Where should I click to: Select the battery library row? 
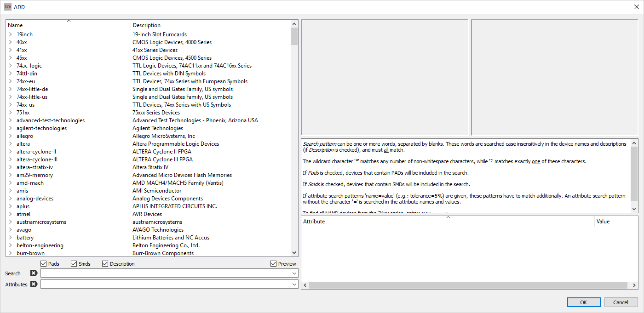pos(25,238)
